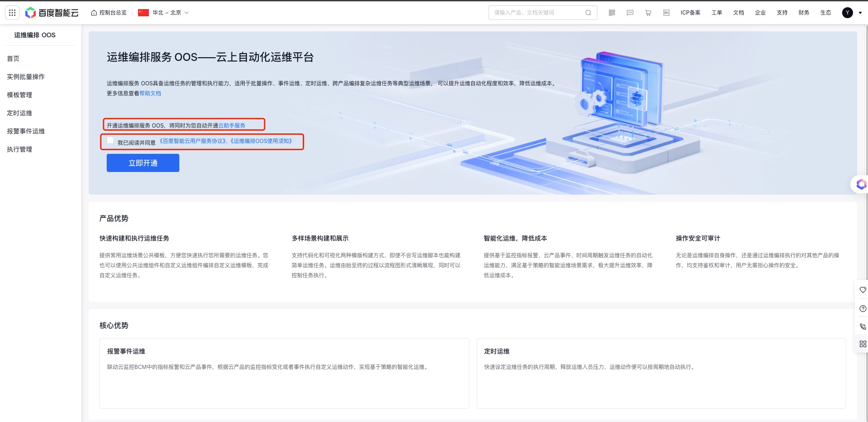Open the 帮助文档 link
The image size is (868, 422).
point(150,93)
